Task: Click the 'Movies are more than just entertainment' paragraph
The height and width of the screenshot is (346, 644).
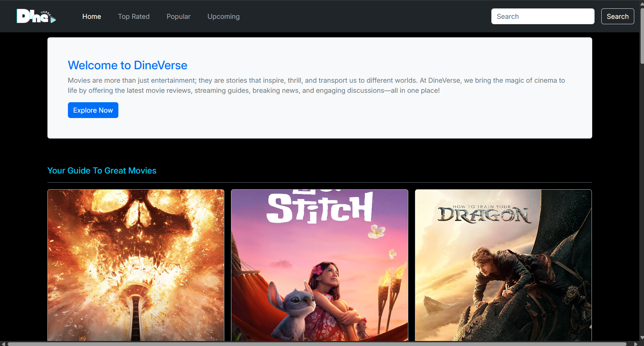Action: point(316,85)
